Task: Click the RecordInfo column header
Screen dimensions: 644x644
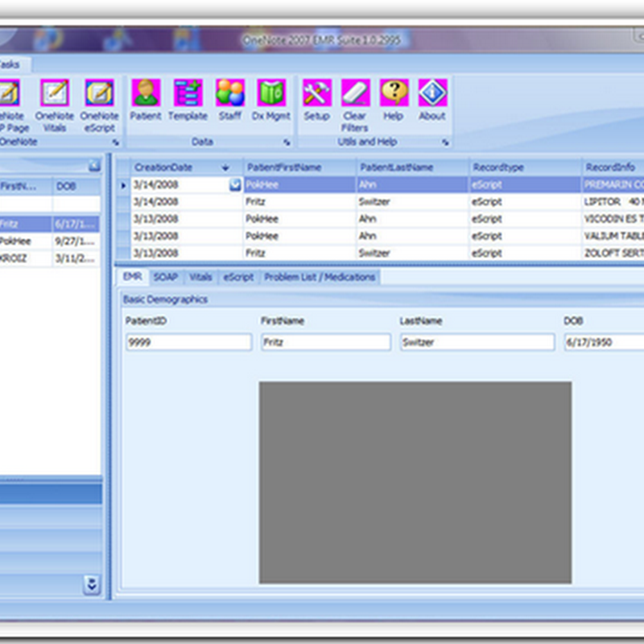Action: coord(613,167)
